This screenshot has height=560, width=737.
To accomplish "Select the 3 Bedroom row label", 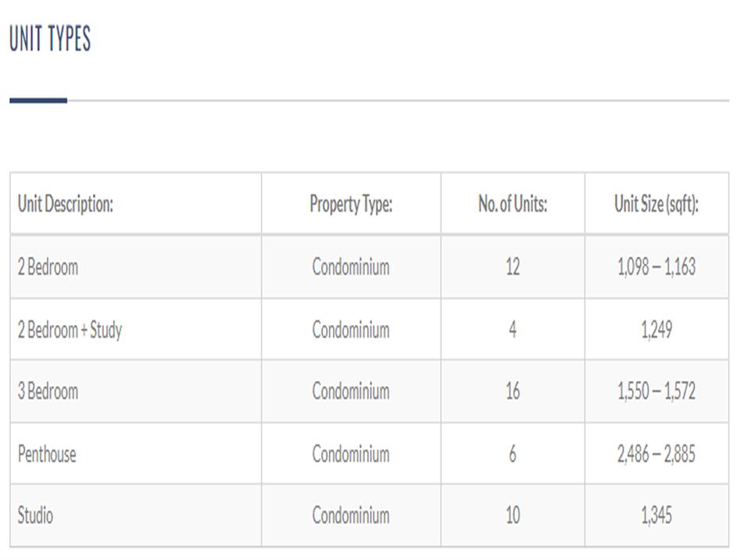I will (x=48, y=391).
